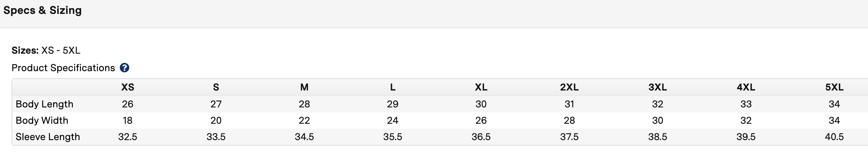
Task: Click the Product Specifications label text
Action: click(x=63, y=68)
